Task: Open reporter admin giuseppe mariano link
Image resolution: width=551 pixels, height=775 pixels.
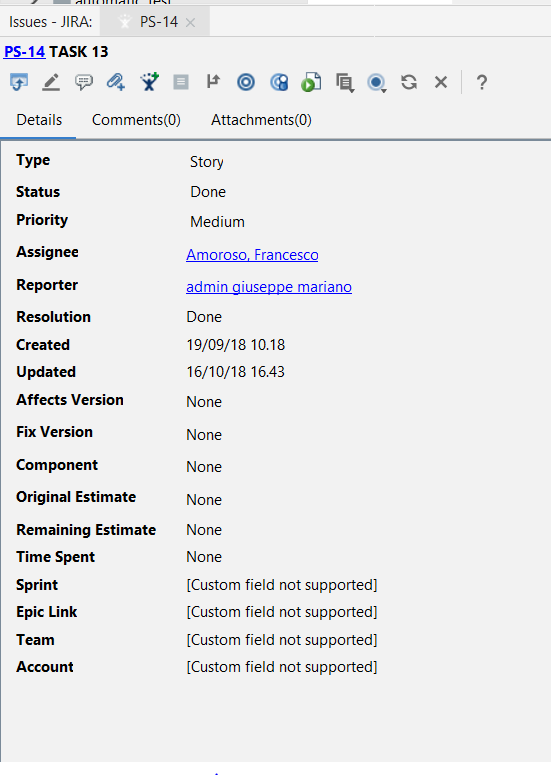Action: 269,287
